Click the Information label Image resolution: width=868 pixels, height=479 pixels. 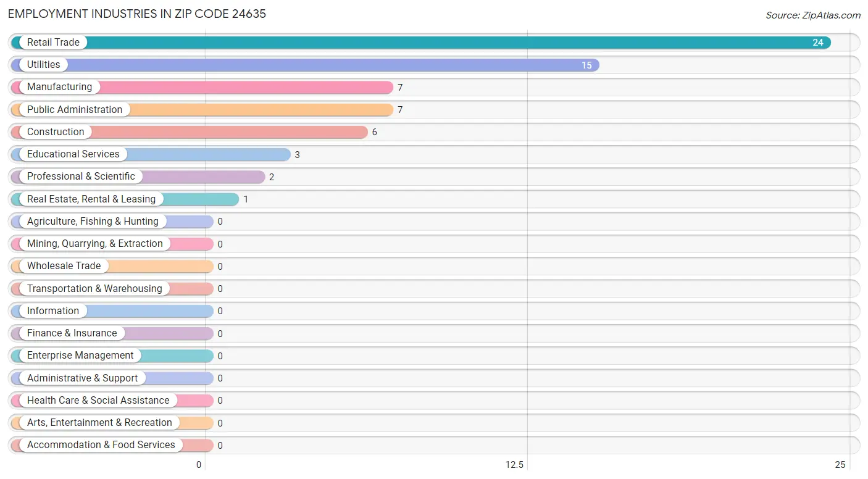[53, 311]
